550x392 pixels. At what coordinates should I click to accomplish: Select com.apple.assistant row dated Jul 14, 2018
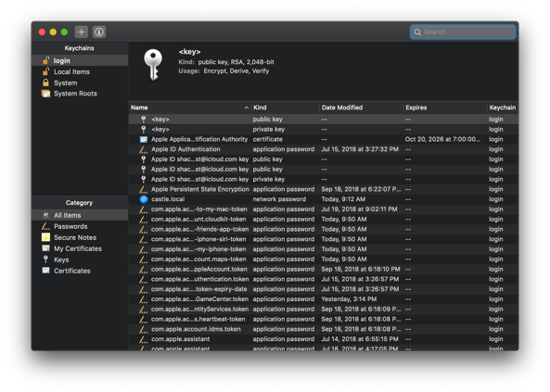(324, 339)
